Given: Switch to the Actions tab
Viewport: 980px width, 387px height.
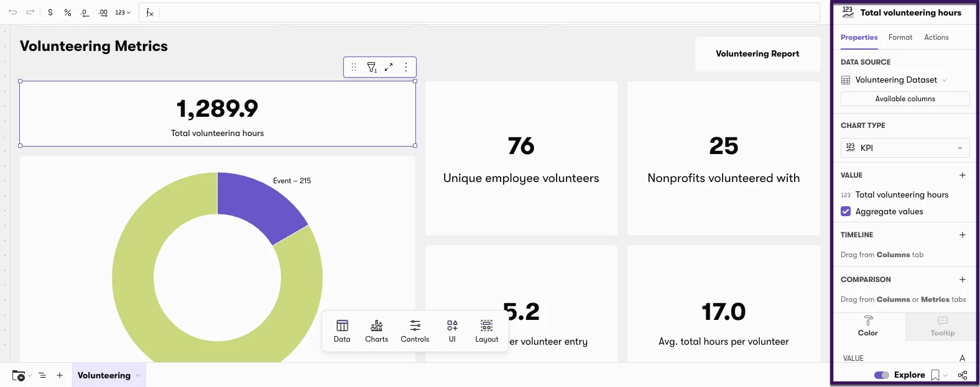Looking at the screenshot, I should [x=936, y=37].
